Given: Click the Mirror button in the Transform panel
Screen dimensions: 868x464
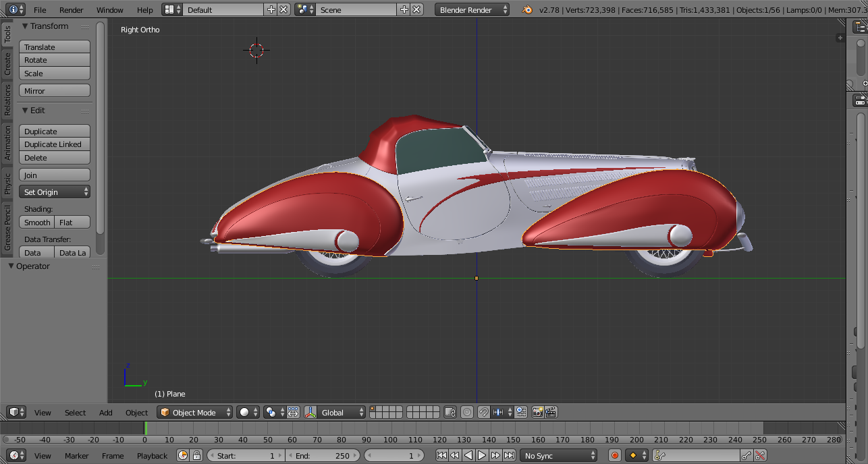Looking at the screenshot, I should [54, 90].
